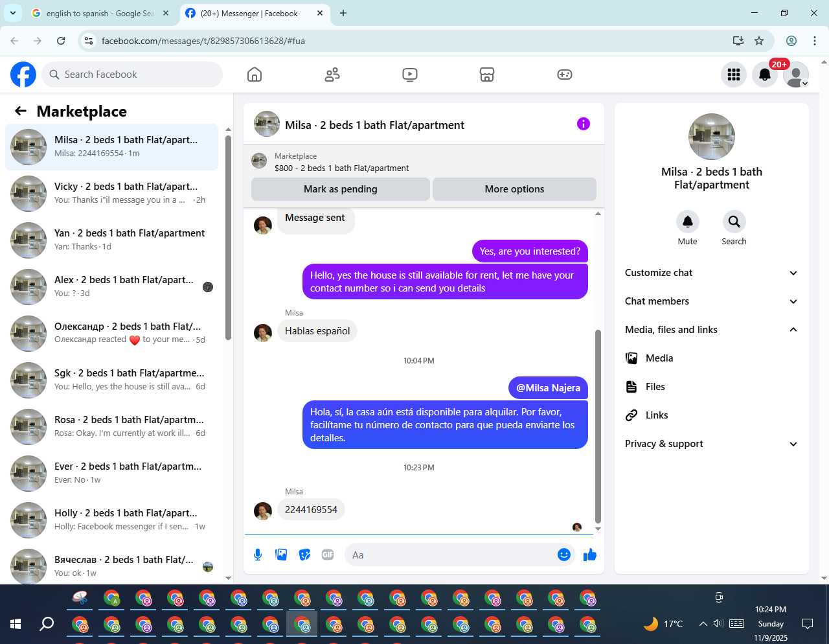Open the Windows Start menu
The height and width of the screenshot is (644, 829).
16,624
